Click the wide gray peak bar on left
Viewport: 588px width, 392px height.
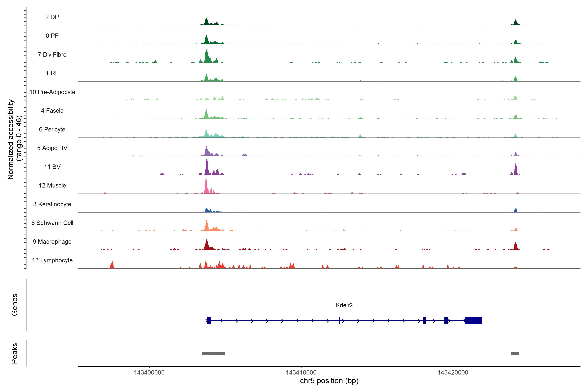[213, 353]
